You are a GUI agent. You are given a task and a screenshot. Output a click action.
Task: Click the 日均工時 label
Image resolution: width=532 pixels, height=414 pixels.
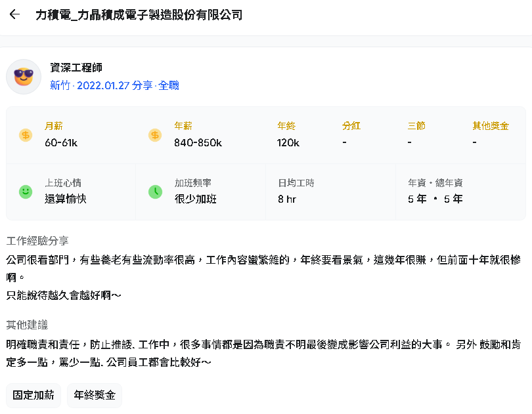point(296,183)
